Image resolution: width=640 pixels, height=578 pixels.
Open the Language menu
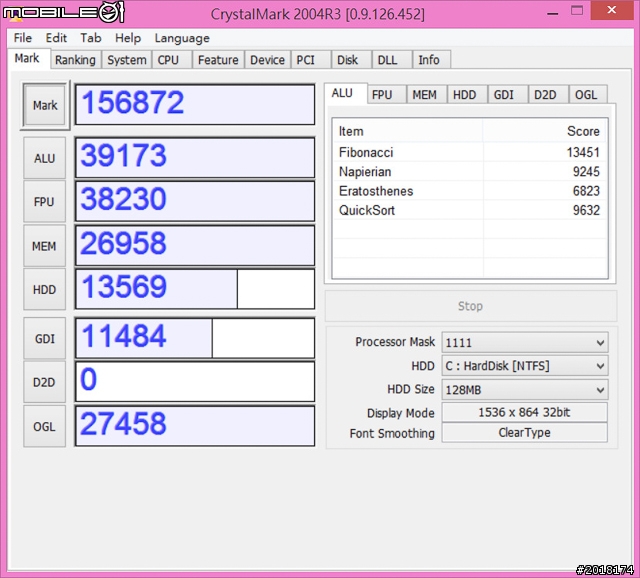[x=182, y=38]
